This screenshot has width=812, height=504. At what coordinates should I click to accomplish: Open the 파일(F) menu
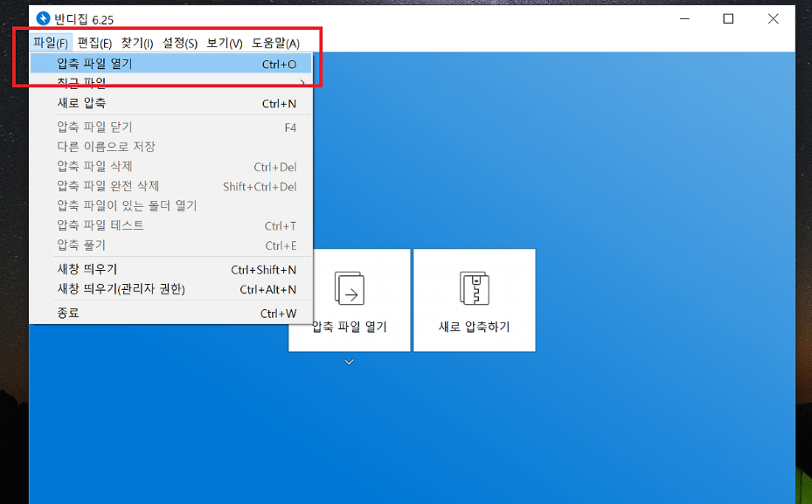click(x=51, y=43)
